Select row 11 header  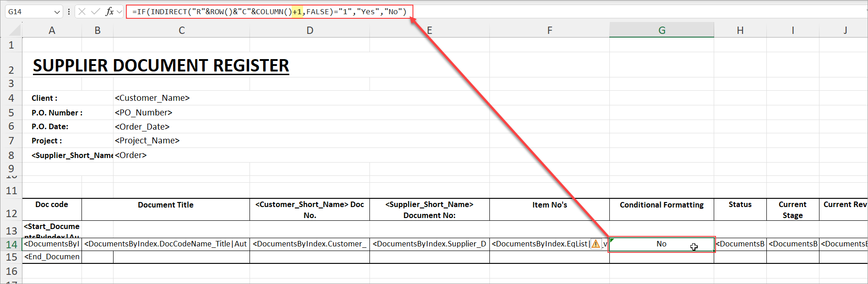click(11, 191)
